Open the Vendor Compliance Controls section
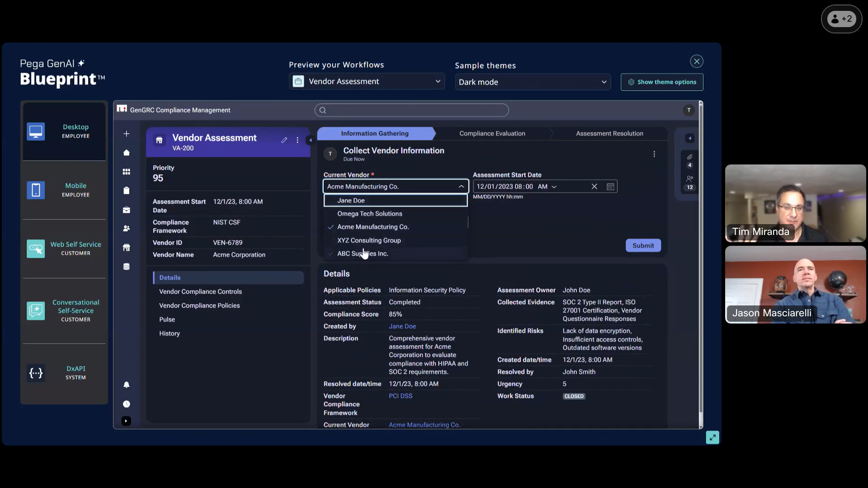868x488 pixels. click(201, 291)
